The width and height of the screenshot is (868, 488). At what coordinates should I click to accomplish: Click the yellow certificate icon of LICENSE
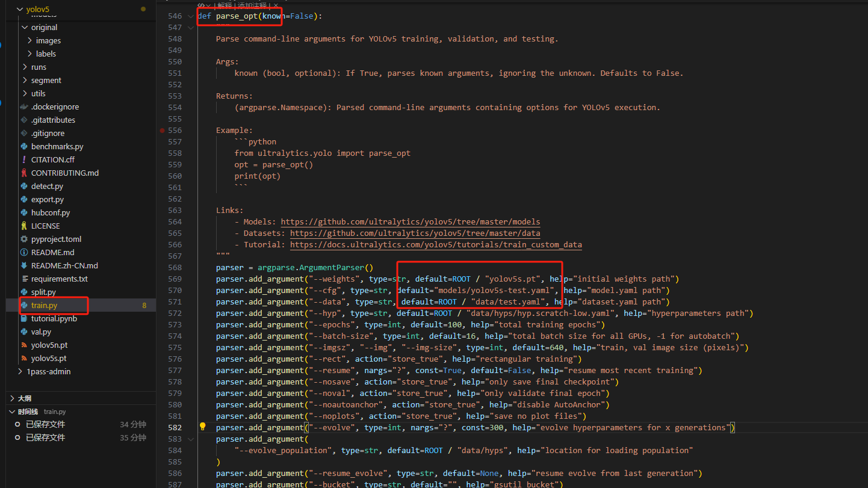[24, 226]
